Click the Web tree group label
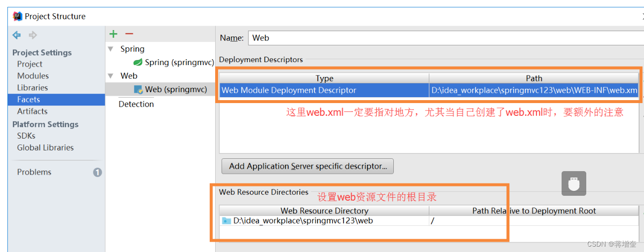The image size is (644, 252). pyautogui.click(x=129, y=75)
